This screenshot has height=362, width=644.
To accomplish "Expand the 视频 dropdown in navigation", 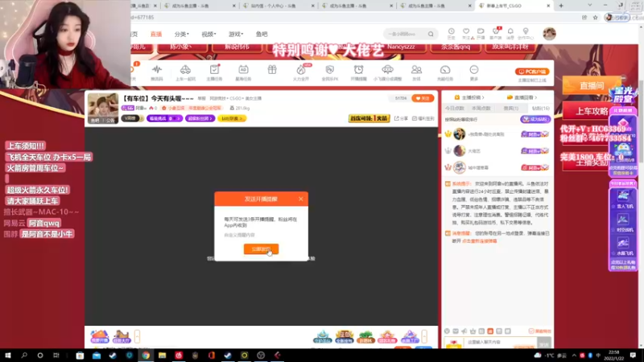I will [x=208, y=34].
